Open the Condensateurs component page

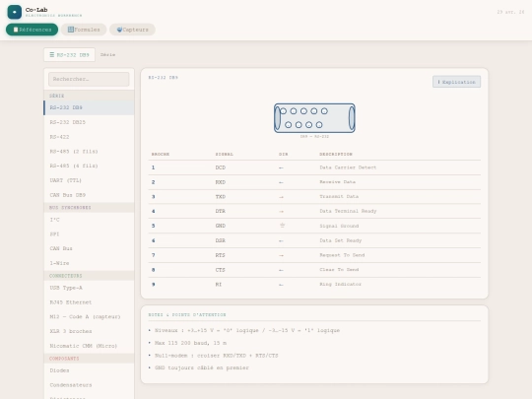tap(89, 385)
